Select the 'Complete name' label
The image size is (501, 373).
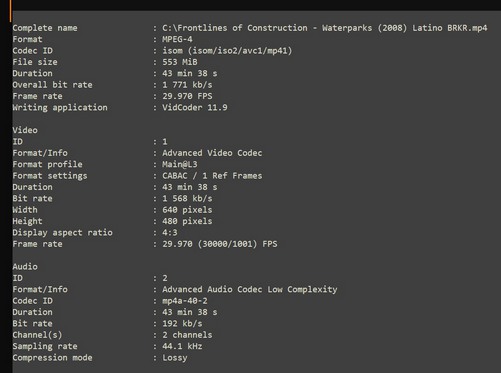point(45,28)
